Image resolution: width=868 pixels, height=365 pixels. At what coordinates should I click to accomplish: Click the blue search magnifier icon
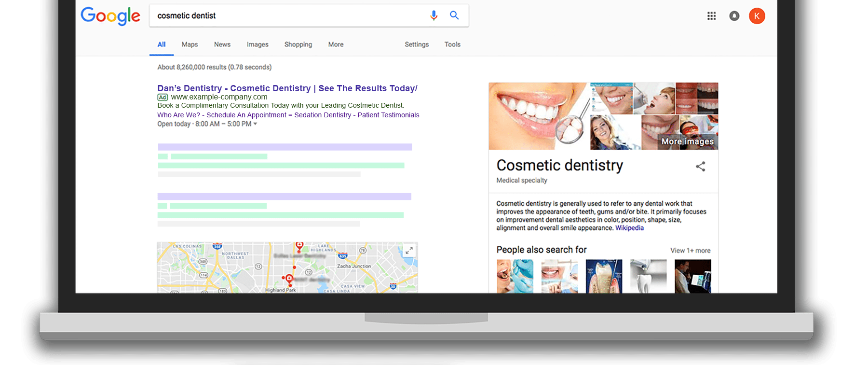(454, 15)
